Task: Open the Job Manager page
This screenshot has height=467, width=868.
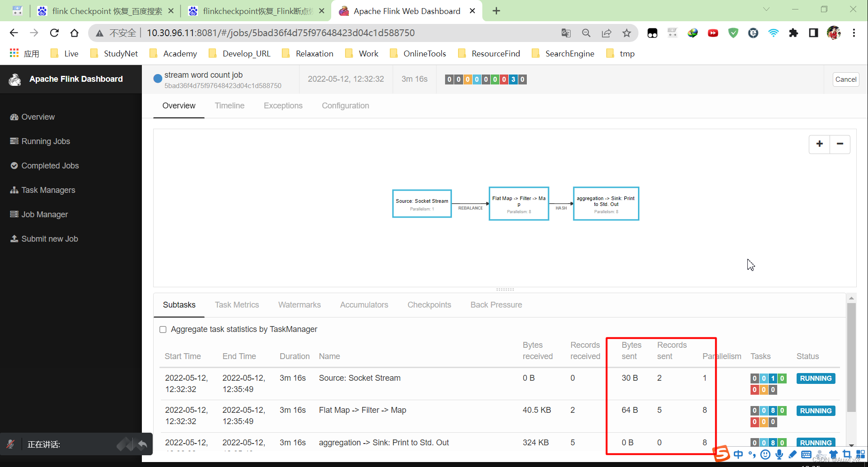Action: pos(44,214)
